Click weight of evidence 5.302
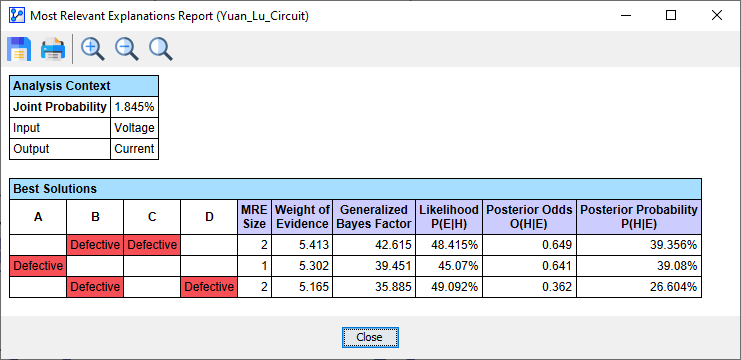This screenshot has height=360, width=741. [302, 266]
